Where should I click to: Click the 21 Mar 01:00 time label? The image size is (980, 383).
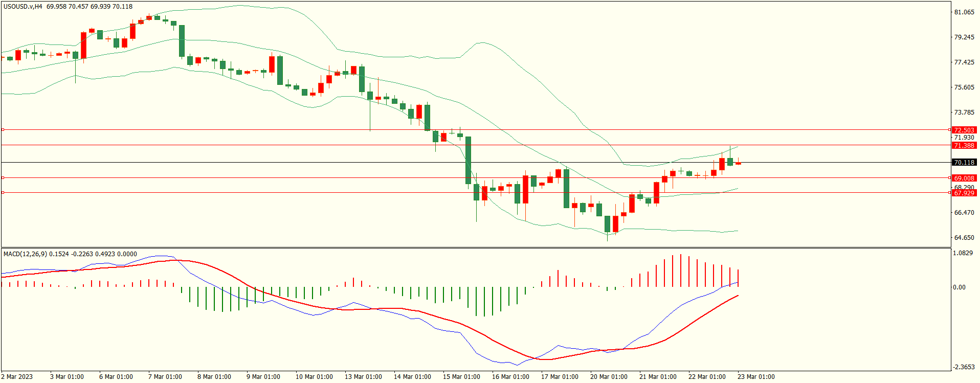[658, 377]
